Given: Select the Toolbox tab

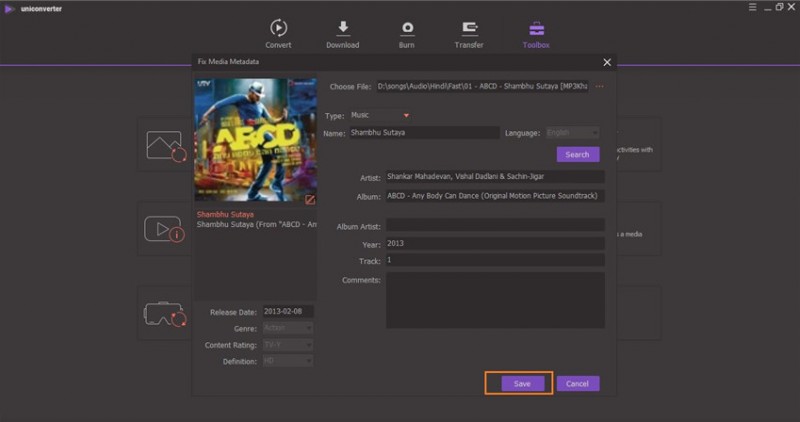Looking at the screenshot, I should pyautogui.click(x=536, y=34).
